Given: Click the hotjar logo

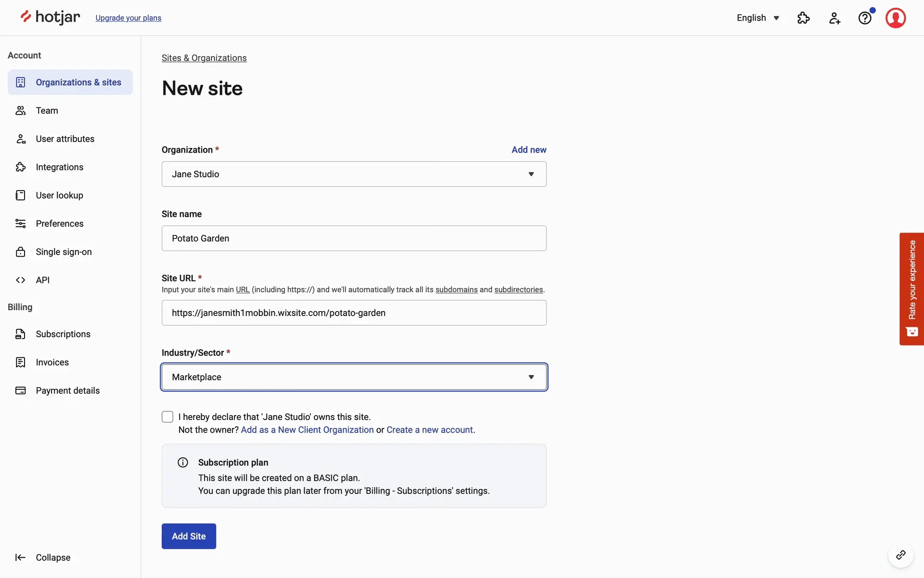Looking at the screenshot, I should point(50,17).
